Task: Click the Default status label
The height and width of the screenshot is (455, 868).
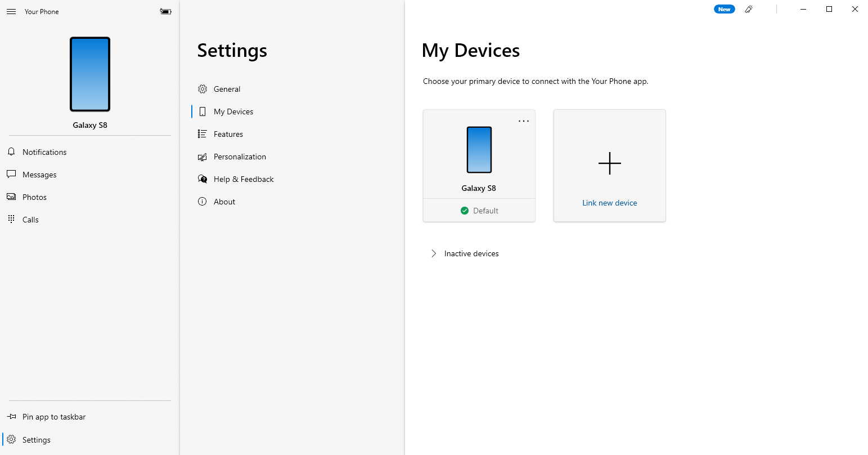Action: pyautogui.click(x=485, y=211)
